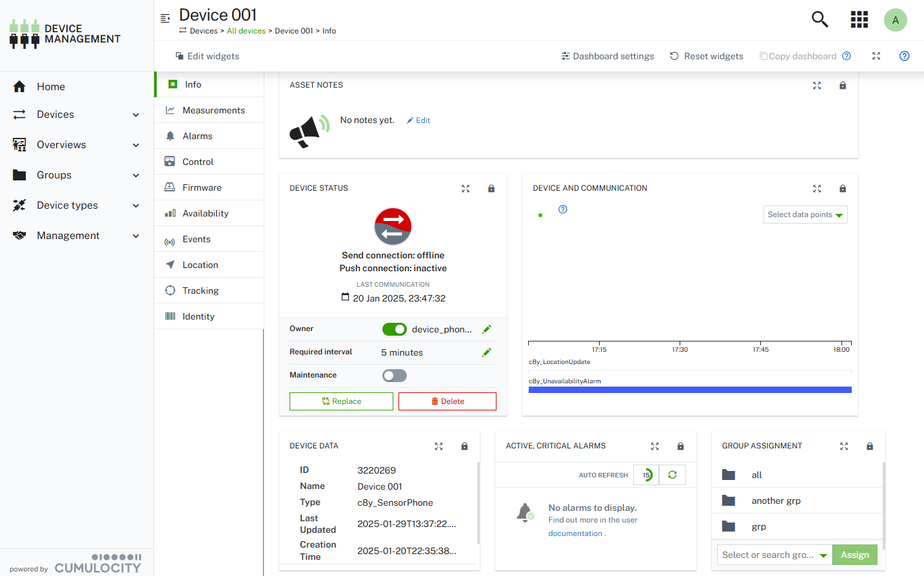Click the red Delete button
924x576 pixels.
click(447, 401)
